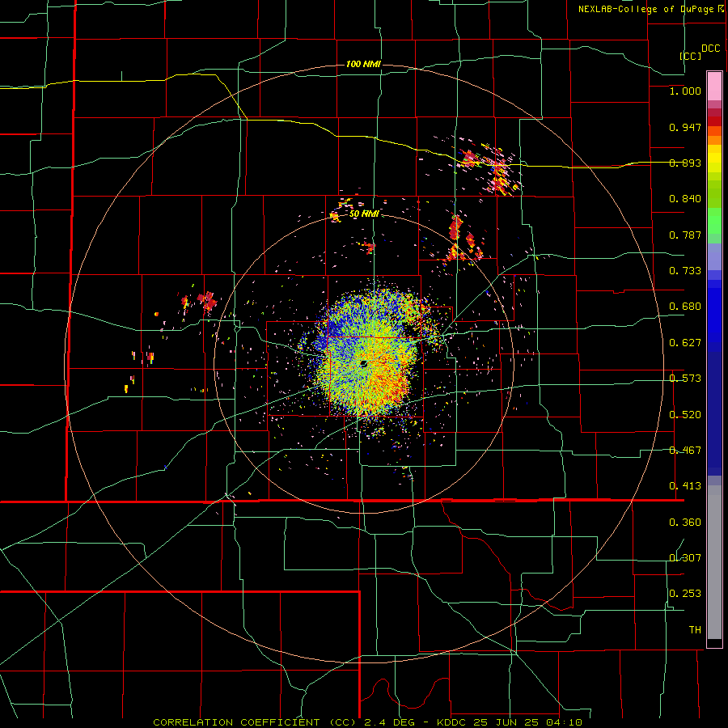Click the 0.467 legend value
Screen dimensions: 728x728
[685, 451]
